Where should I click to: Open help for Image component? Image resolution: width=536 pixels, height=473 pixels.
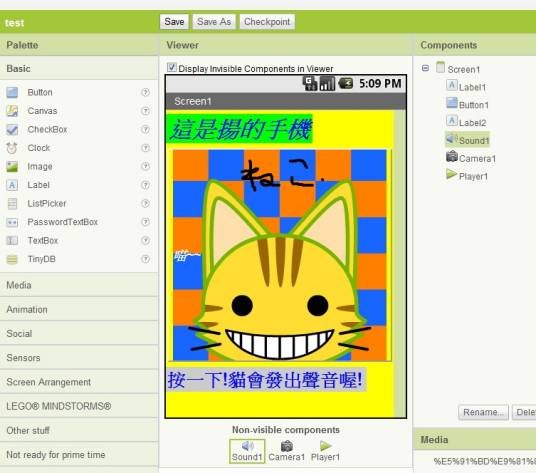[x=145, y=166]
